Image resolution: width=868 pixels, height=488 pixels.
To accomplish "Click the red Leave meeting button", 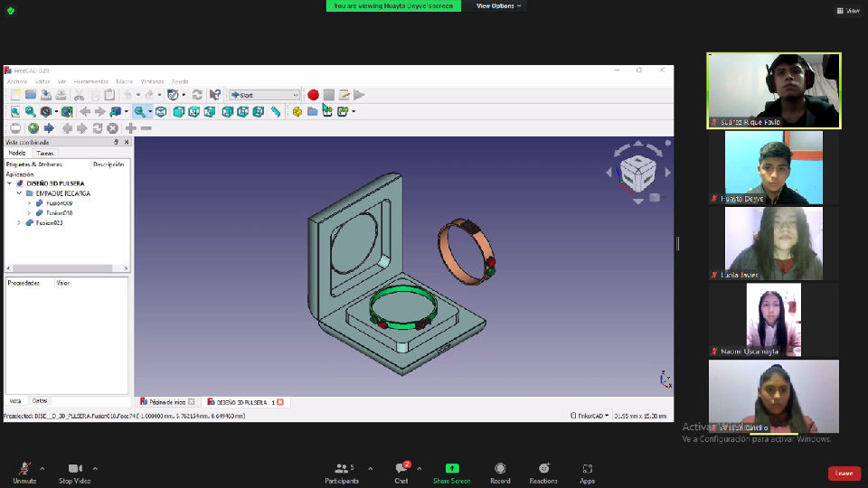I will click(844, 473).
